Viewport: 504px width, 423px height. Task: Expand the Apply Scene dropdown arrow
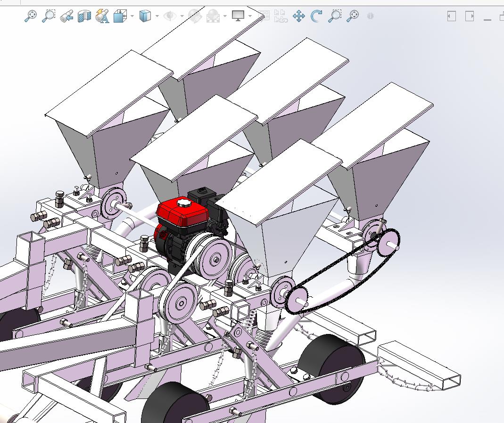(225, 16)
